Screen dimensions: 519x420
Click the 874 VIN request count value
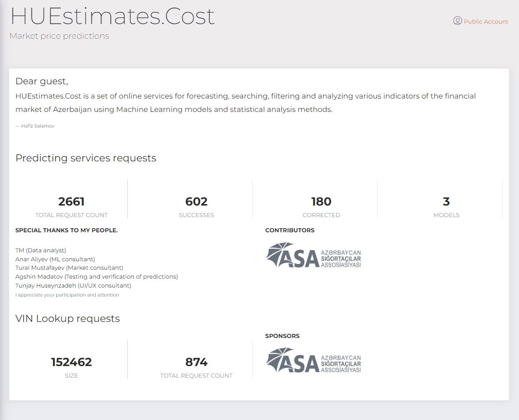click(197, 362)
